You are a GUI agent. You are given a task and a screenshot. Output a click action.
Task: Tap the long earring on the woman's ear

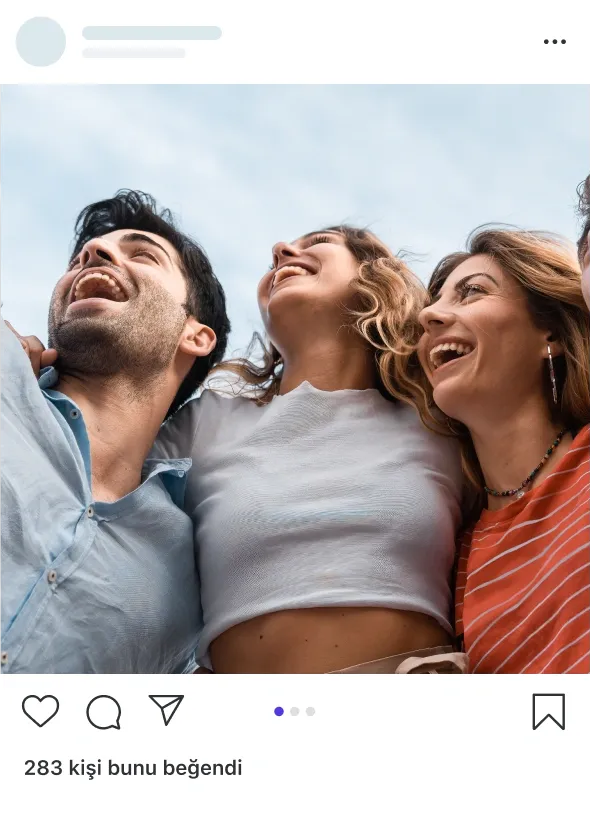[552, 373]
